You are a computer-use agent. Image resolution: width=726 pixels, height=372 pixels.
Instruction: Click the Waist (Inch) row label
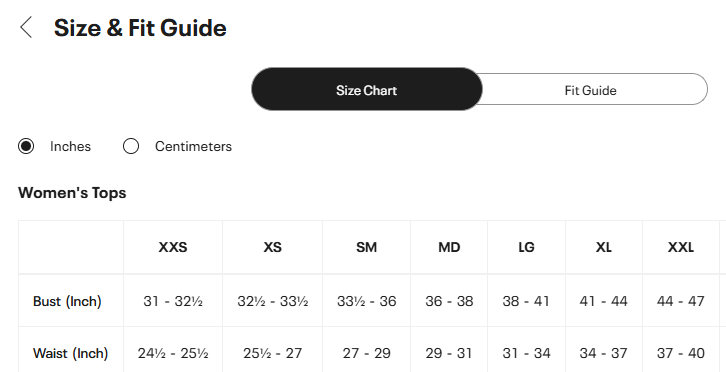[70, 353]
